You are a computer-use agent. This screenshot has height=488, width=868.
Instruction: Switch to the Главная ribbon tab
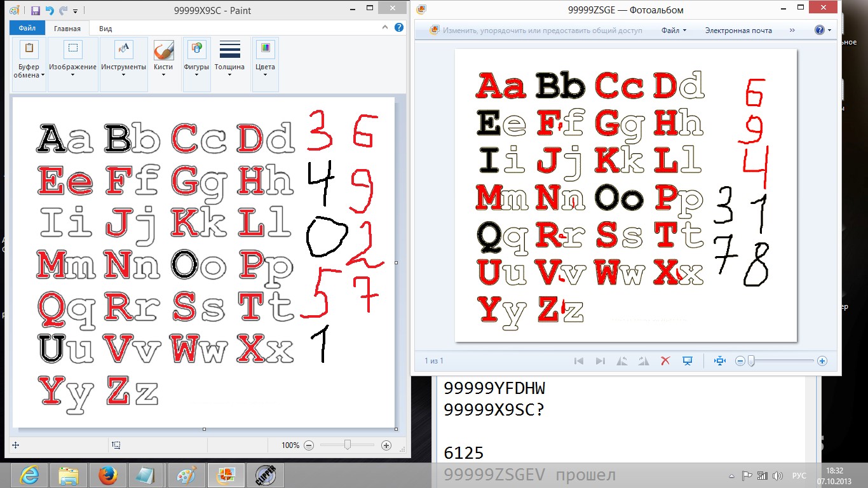coord(67,29)
